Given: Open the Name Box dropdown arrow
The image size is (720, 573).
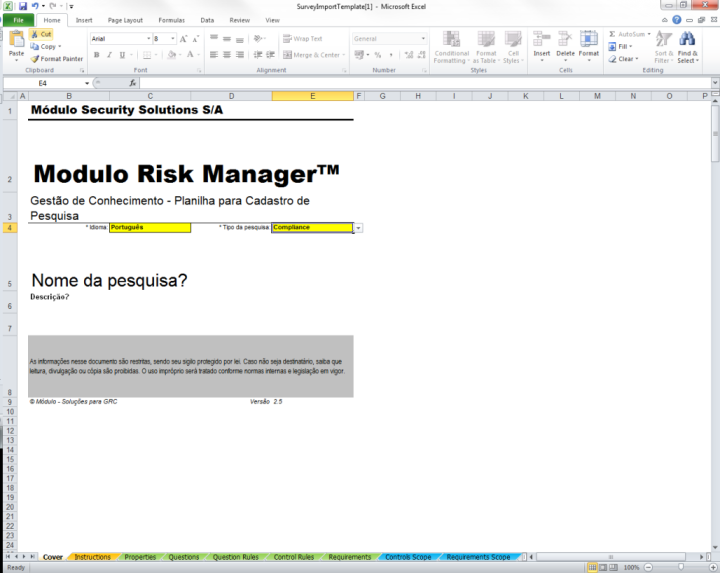Looking at the screenshot, I should click(x=87, y=83).
